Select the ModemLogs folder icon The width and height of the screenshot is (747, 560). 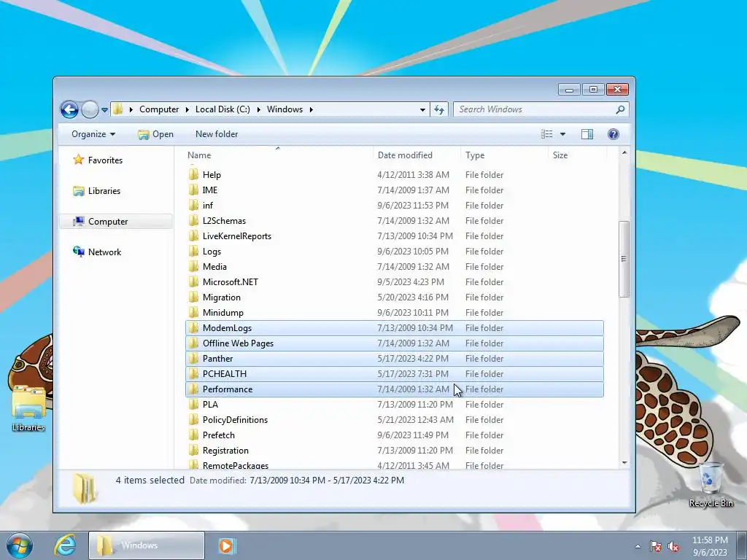pyautogui.click(x=193, y=328)
